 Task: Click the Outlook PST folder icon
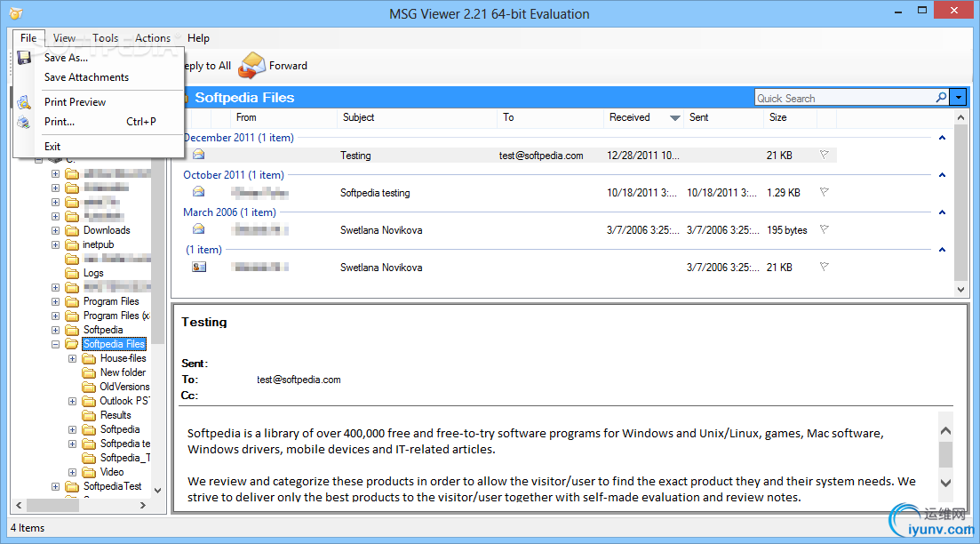(x=90, y=401)
